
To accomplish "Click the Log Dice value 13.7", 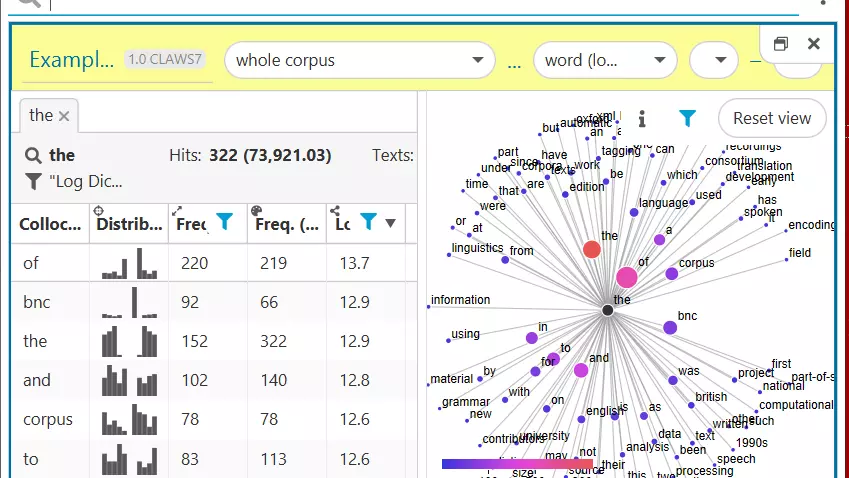I will click(354, 263).
